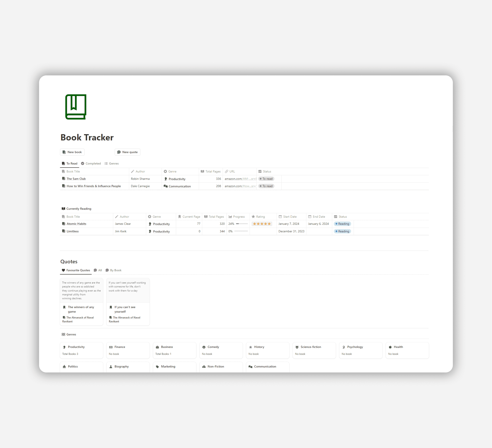Open the Marketing genre card

(174, 367)
